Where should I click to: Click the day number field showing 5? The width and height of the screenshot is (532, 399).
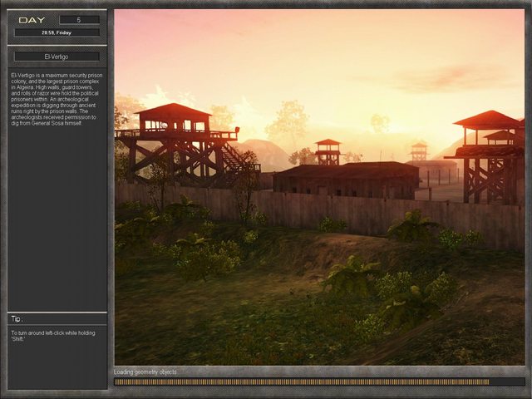(80, 20)
